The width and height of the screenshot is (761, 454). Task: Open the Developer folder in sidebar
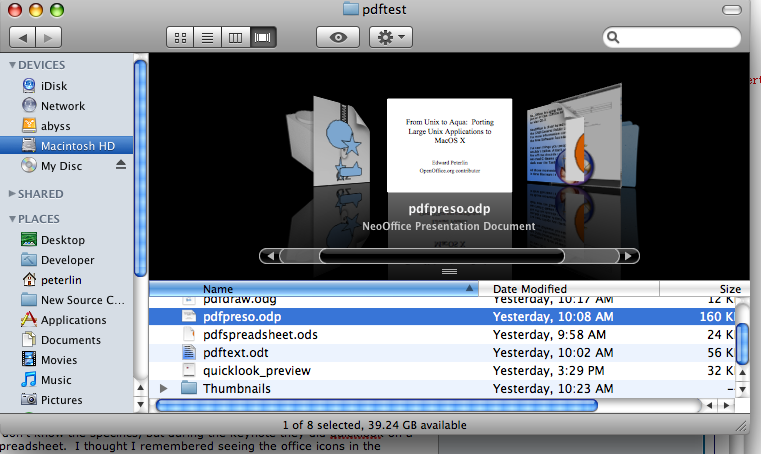point(66,260)
